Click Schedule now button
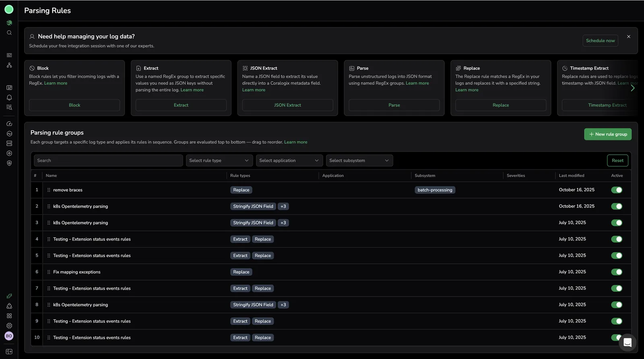The height and width of the screenshot is (359, 644). [600, 41]
